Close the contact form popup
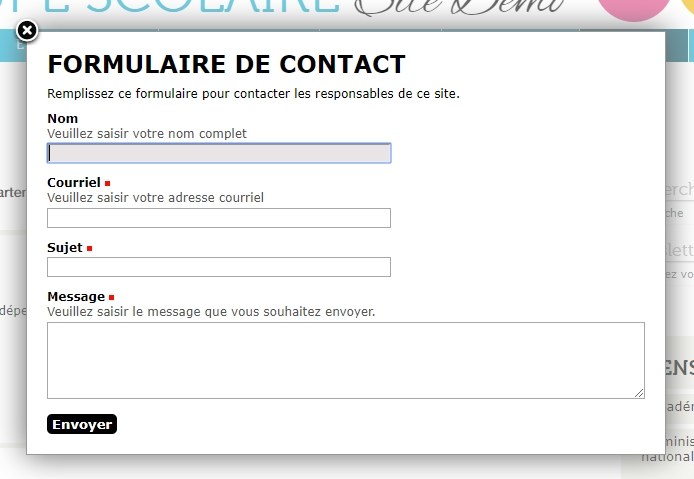Image resolution: width=694 pixels, height=479 pixels. (27, 31)
